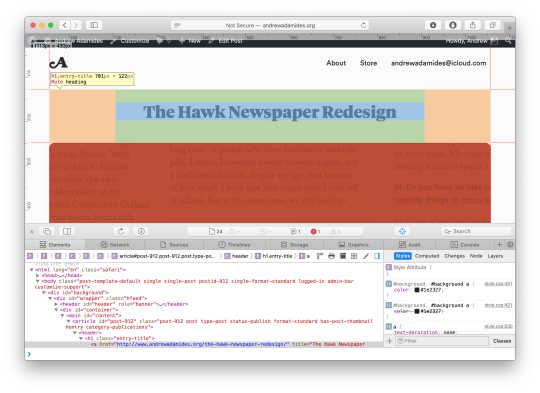Click the andrewadamides@icloud.com link
Image resolution: width=540 pixels, height=393 pixels.
tap(438, 63)
